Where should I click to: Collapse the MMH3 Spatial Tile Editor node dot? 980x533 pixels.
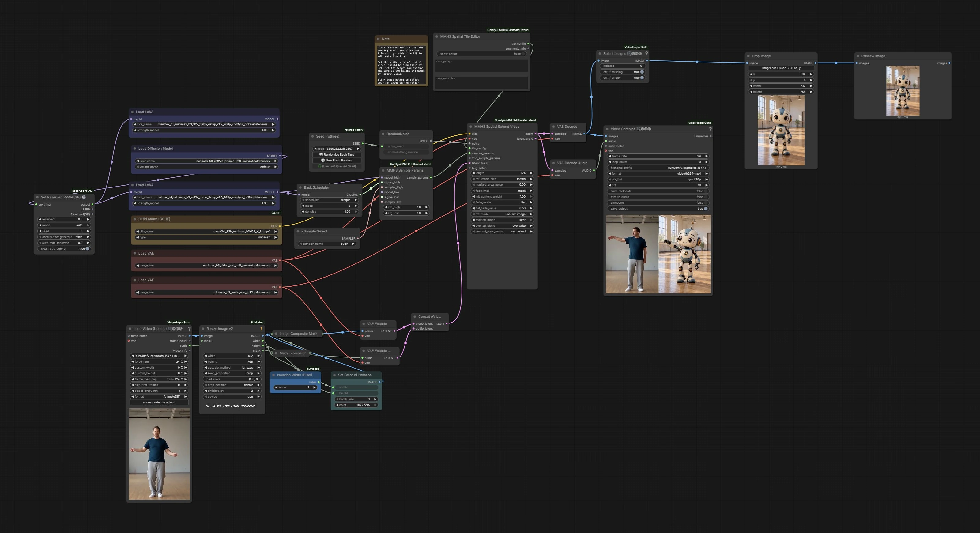pos(437,36)
